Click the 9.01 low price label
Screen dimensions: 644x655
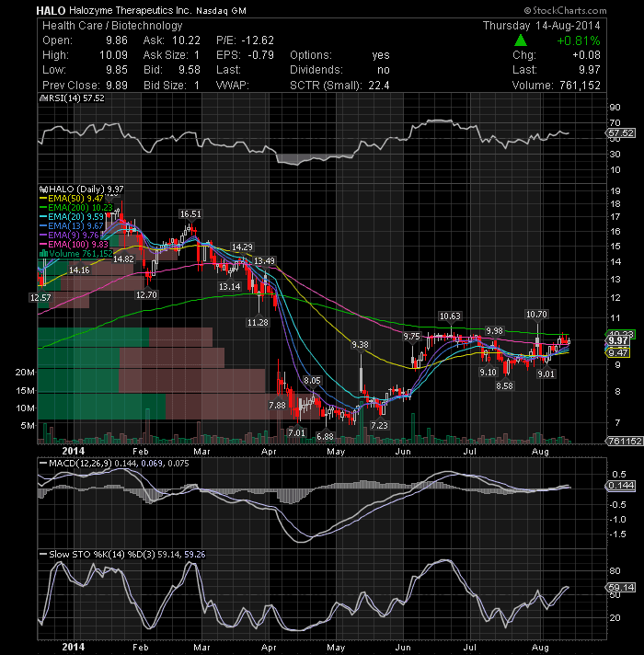pos(546,373)
